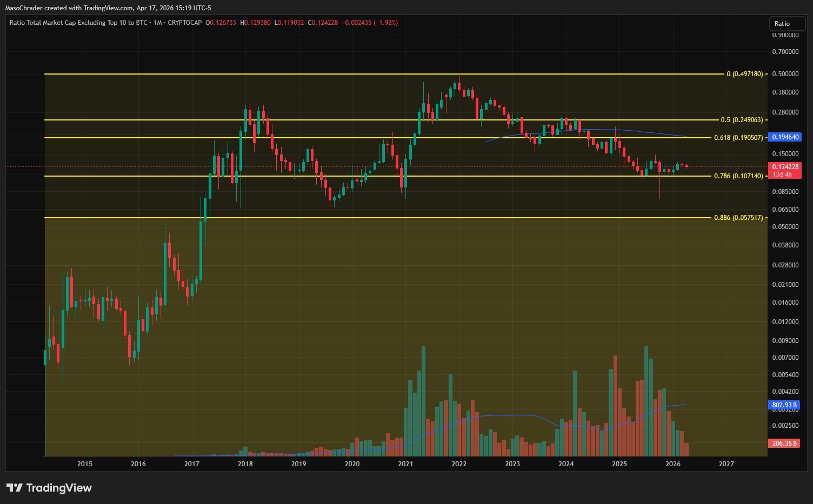Click the chart title Ratio Total Market Cap legend
The image size is (813, 504).
tap(78, 23)
